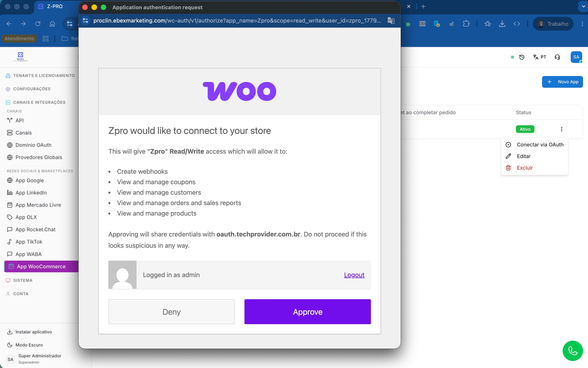Click the CRX extension icon
This screenshot has width=588, height=368.
pos(422,24)
